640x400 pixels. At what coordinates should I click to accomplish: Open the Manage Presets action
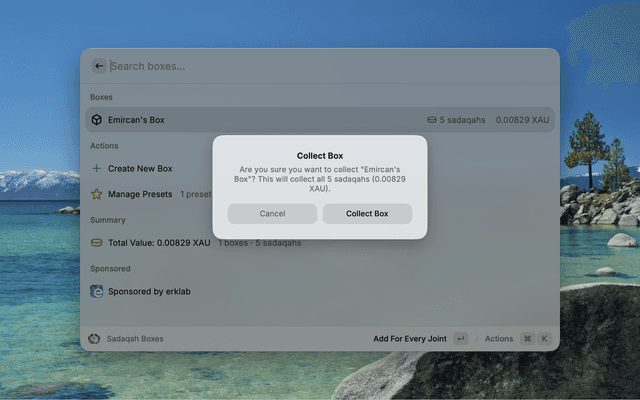point(140,194)
